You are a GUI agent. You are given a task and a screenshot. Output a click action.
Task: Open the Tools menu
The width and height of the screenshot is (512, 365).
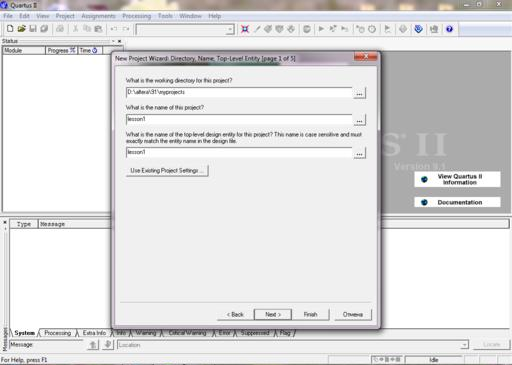pyautogui.click(x=165, y=16)
